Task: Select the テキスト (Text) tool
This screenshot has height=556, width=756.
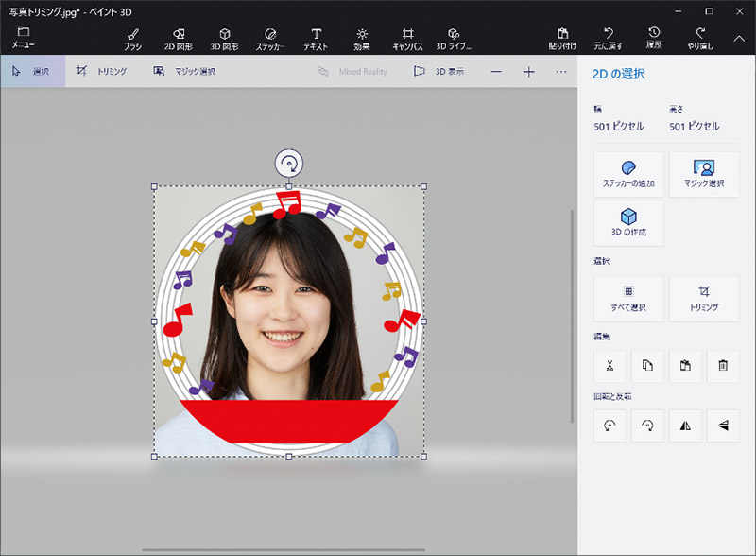Action: [x=316, y=38]
